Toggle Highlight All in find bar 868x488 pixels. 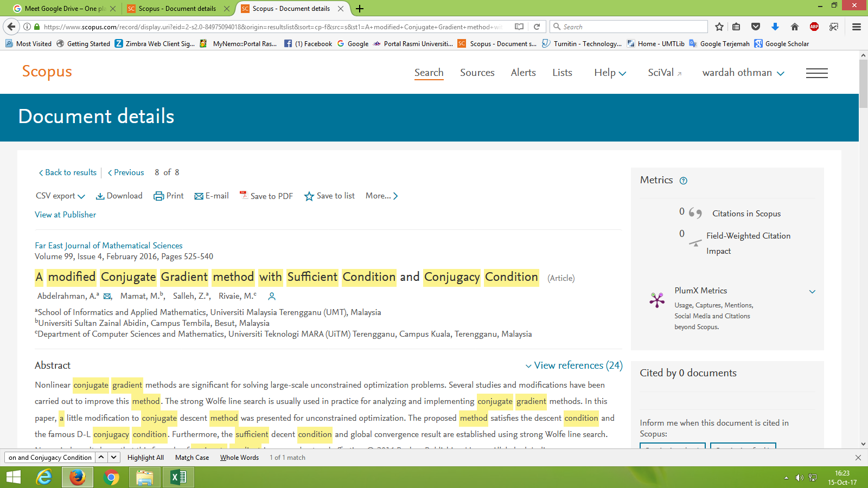point(145,458)
